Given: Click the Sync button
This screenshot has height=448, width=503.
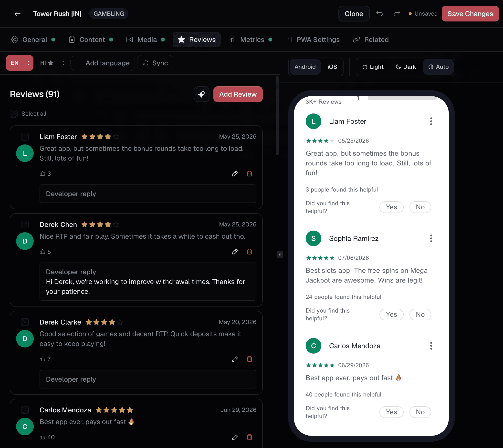Looking at the screenshot, I should [155, 63].
